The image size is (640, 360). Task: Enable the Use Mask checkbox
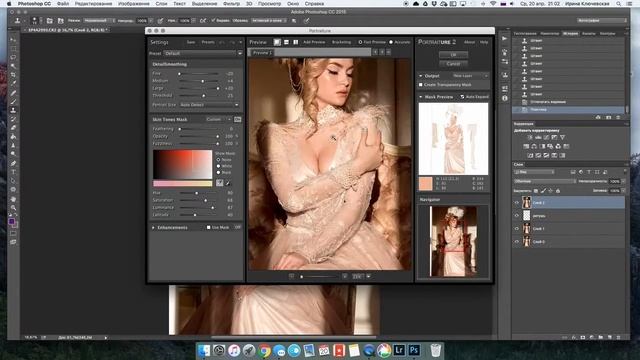pyautogui.click(x=209, y=227)
